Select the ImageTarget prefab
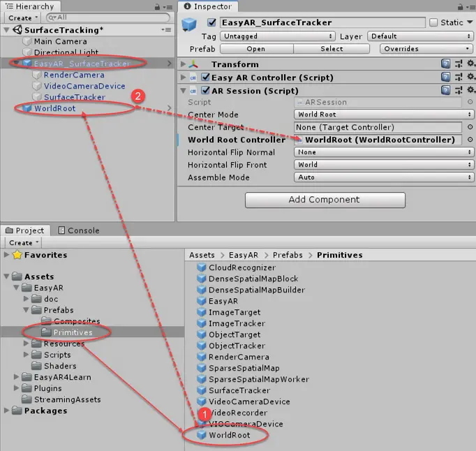 [229, 312]
